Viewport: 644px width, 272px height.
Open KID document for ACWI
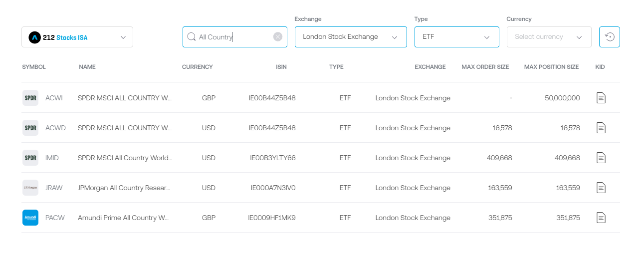pyautogui.click(x=601, y=98)
